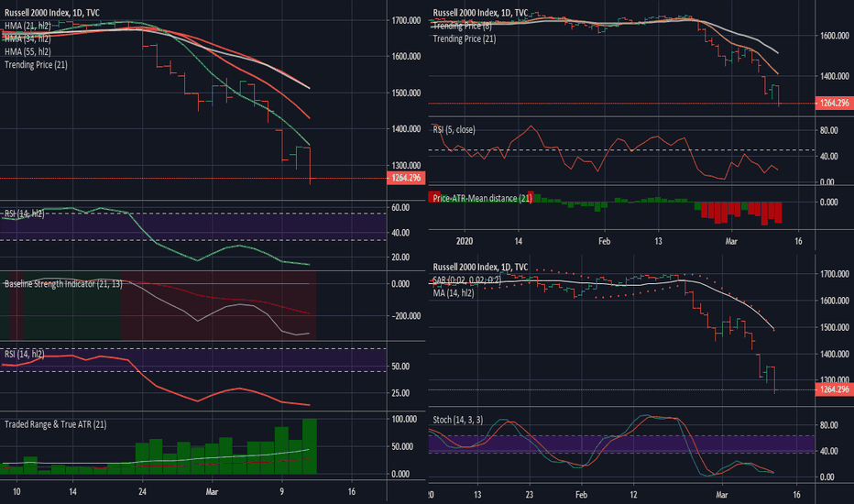Click the 23 date label on the SAR chart time axis
The height and width of the screenshot is (504, 854).
coord(530,495)
